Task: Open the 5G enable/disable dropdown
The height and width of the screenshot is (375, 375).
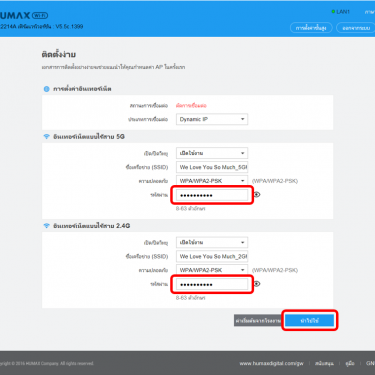Action: pyautogui.click(x=212, y=153)
